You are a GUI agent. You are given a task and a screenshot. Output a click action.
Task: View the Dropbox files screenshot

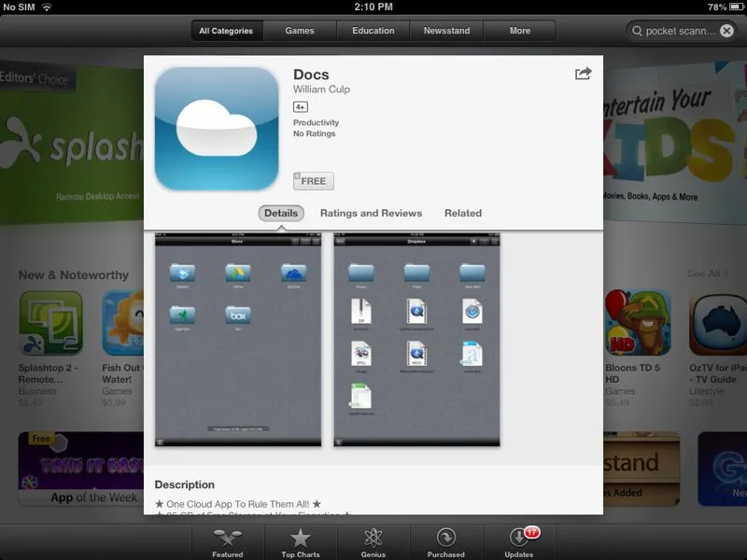tap(416, 341)
